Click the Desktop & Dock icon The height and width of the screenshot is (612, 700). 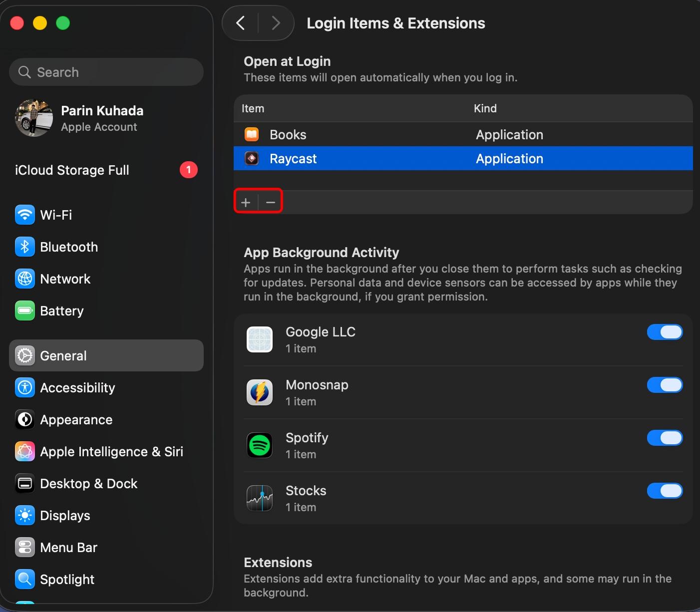tap(25, 484)
